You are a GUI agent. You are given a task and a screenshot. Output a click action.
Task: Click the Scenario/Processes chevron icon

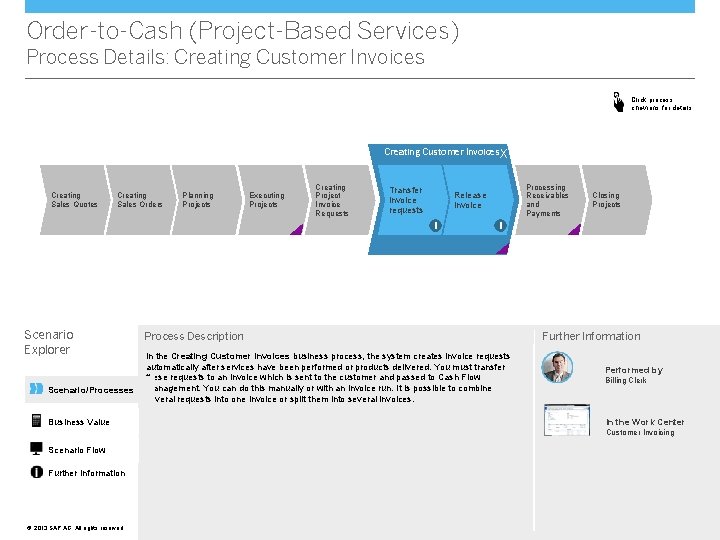(36, 389)
